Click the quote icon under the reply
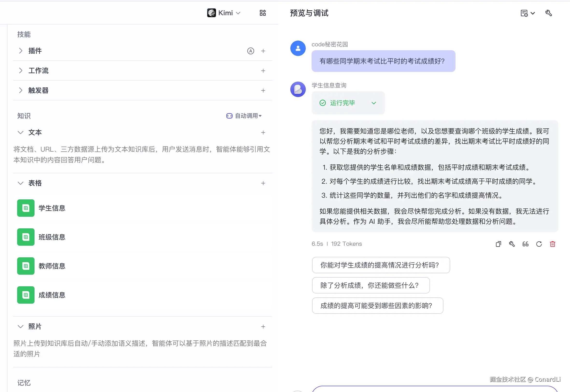Image resolution: width=570 pixels, height=392 pixels. (x=525, y=244)
